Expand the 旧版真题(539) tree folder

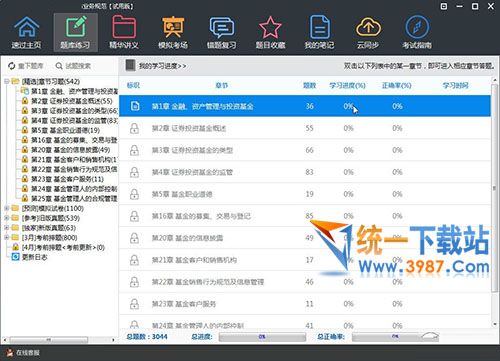pos(6,218)
